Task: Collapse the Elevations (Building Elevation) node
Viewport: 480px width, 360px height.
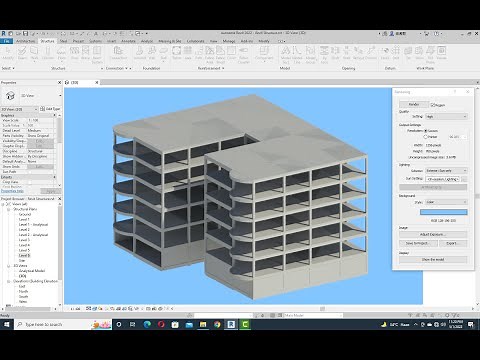Action: [x=9, y=281]
